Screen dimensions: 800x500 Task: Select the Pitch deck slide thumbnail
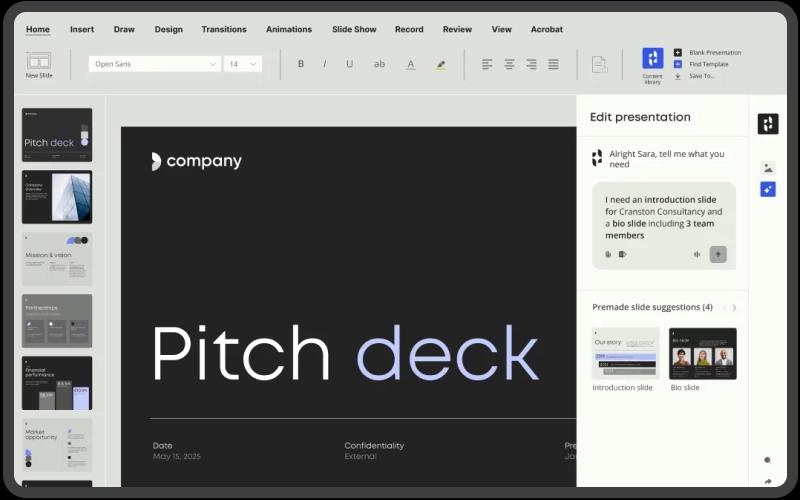(57, 135)
